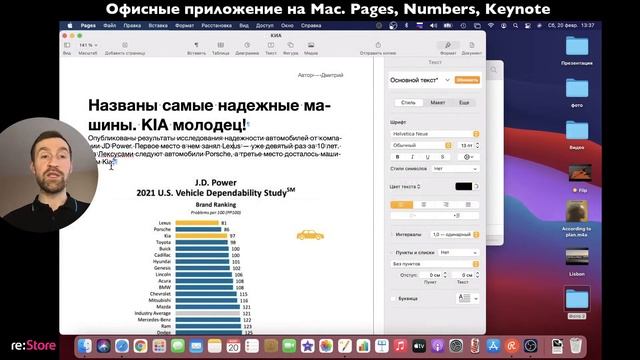Open the Без пунктов bullet type dropdown
Viewport: 640px width, 360px height.
(435, 264)
